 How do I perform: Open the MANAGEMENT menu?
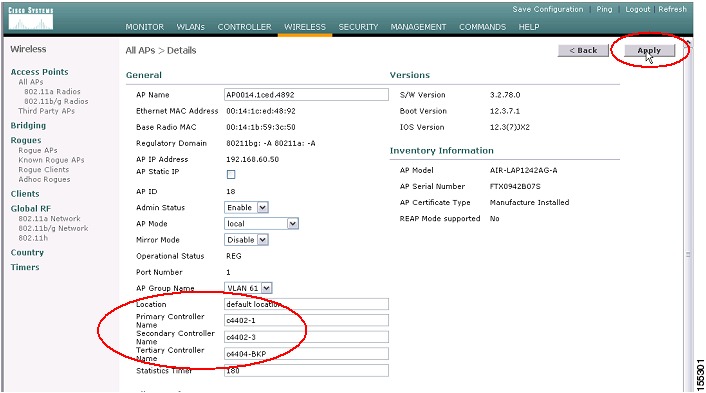tap(418, 27)
